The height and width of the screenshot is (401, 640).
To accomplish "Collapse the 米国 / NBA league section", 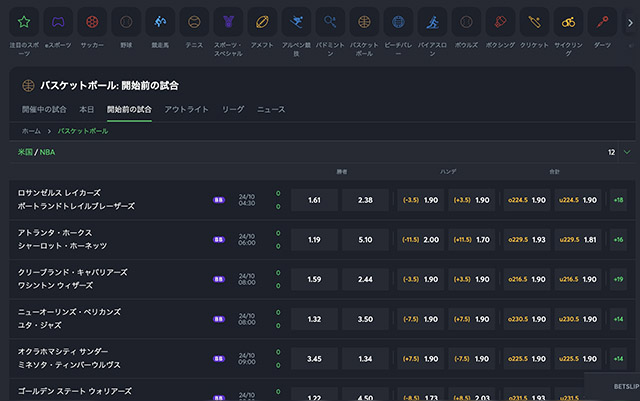I will [627, 152].
